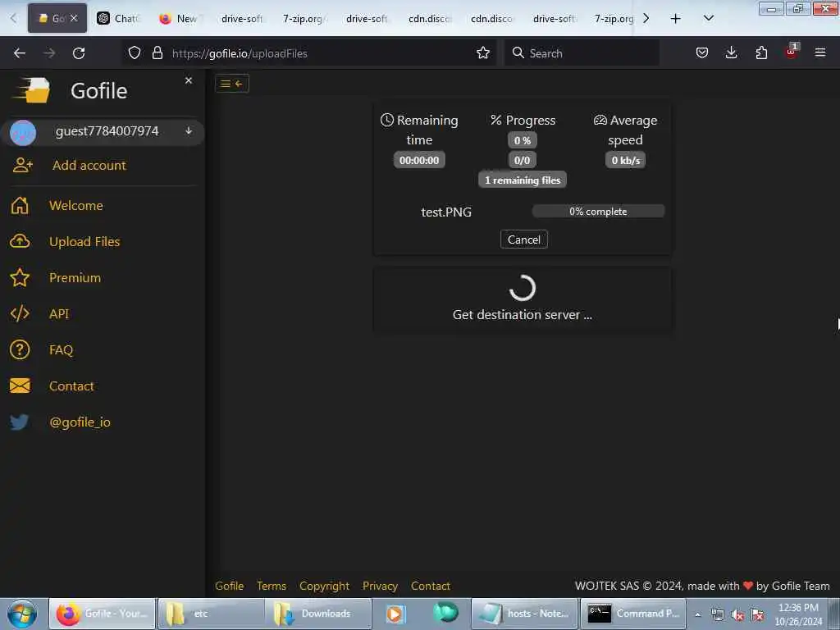The image size is (840, 630).
Task: Open a new tab with plus button
Action: pos(676,18)
